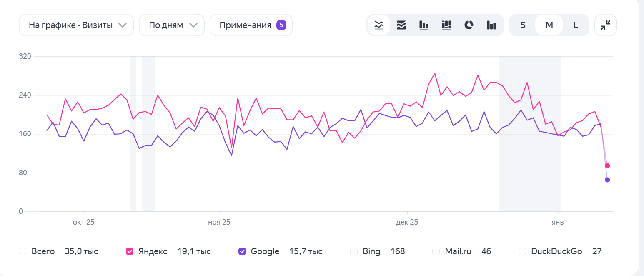Switch to pie chart view

469,25
